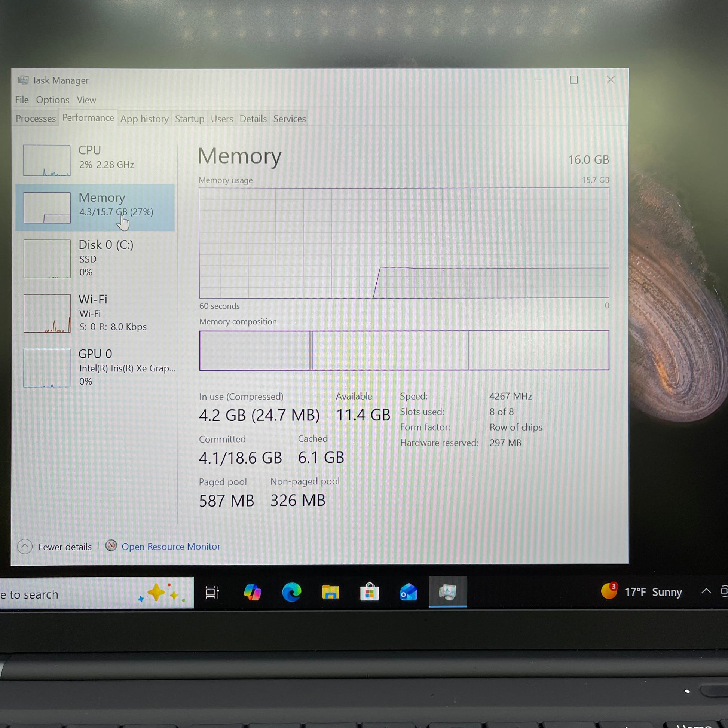Open Resource Monitor link
The width and height of the screenshot is (728, 728).
click(x=171, y=547)
